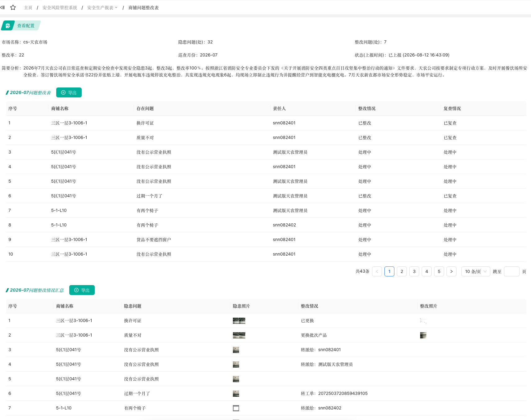This screenshot has width=531, height=420.
Task: Open hazard photo for 有两个椅子 row
Action: (236, 408)
